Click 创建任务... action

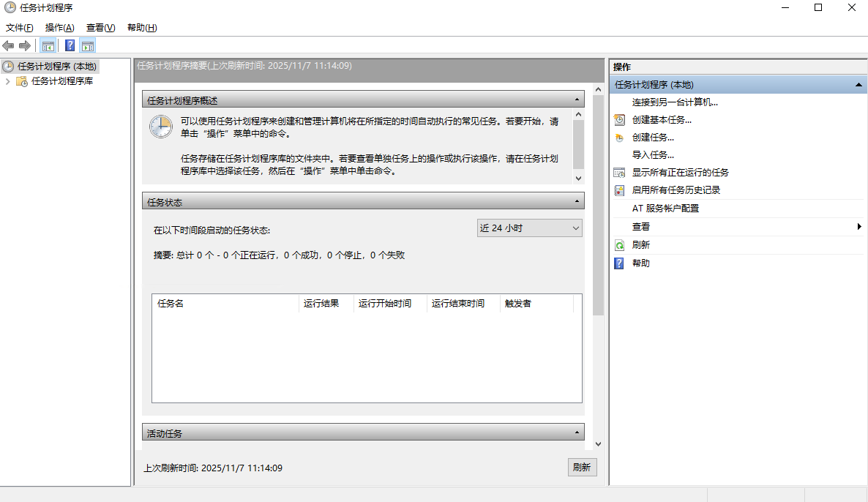tap(654, 138)
